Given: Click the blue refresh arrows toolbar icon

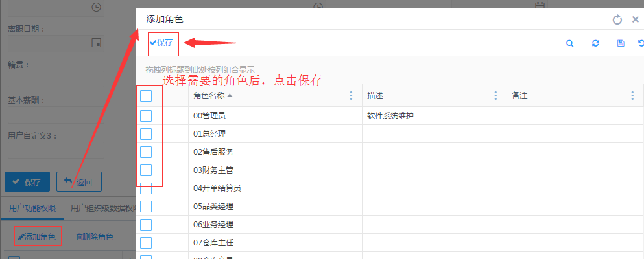Looking at the screenshot, I should pos(595,43).
